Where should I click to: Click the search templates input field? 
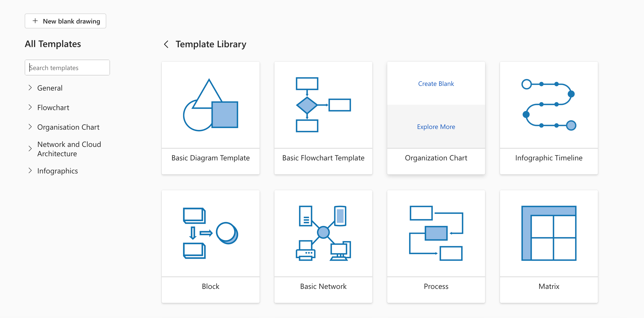(x=68, y=67)
